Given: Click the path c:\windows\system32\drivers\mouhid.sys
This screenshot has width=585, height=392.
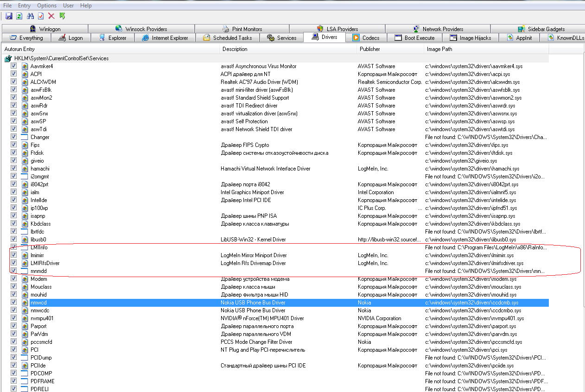Looking at the screenshot, I should (x=471, y=295).
